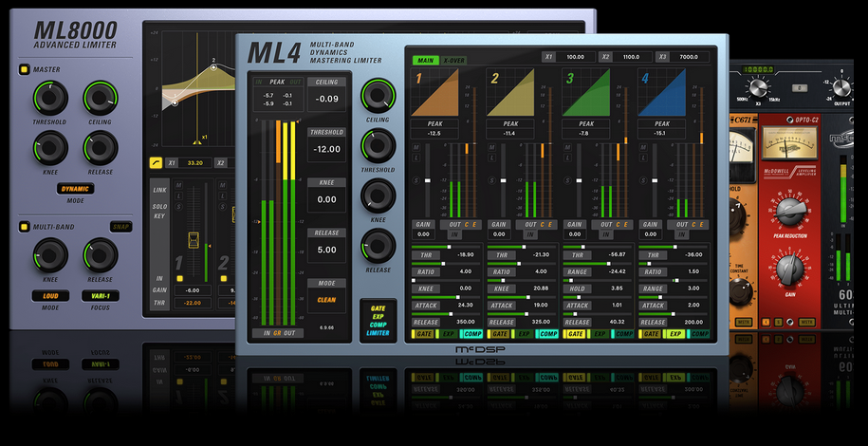Switch to ML4 X-OVER tab
Viewport: 868px width, 446px height.
click(453, 61)
